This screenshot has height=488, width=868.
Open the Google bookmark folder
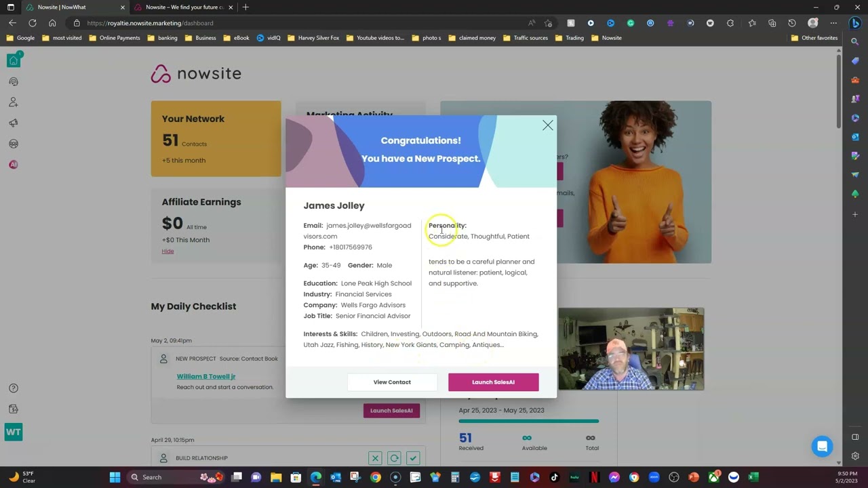20,38
